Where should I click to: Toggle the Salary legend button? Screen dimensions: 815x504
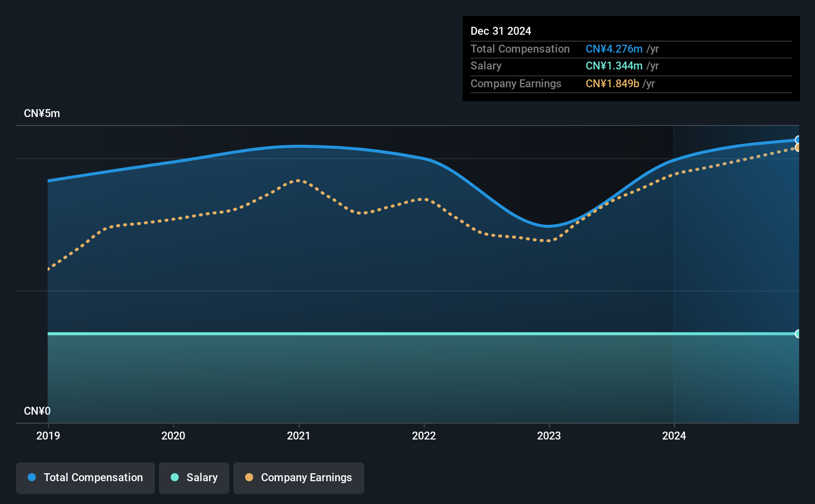click(x=194, y=478)
